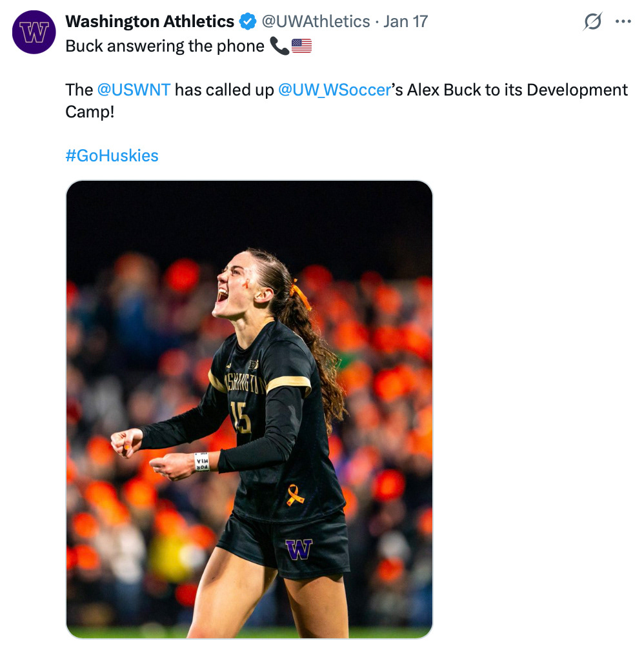The width and height of the screenshot is (644, 648).
Task: Click the Washington Athletics display name
Action: (150, 22)
